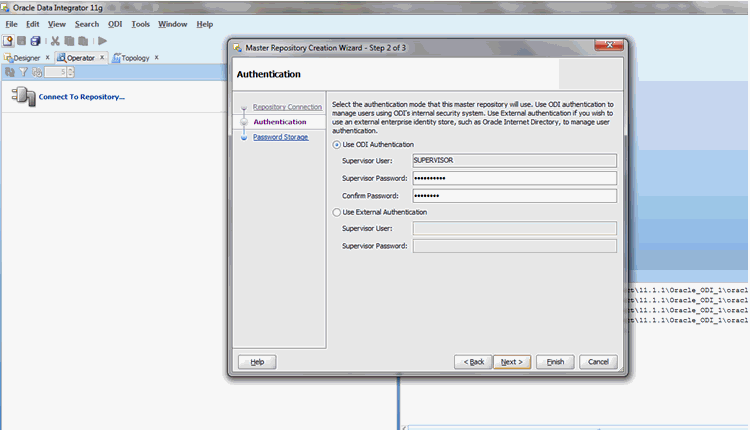The width and height of the screenshot is (750, 430).
Task: Select Use ODI Authentication radio button
Action: coord(337,144)
